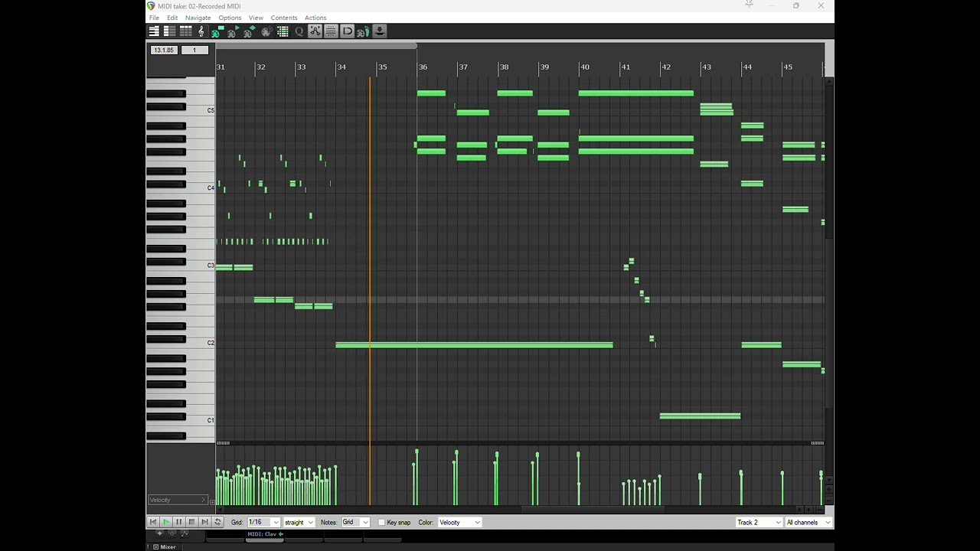
Task: Open the Grid 1/16 dropdown
Action: point(263,523)
